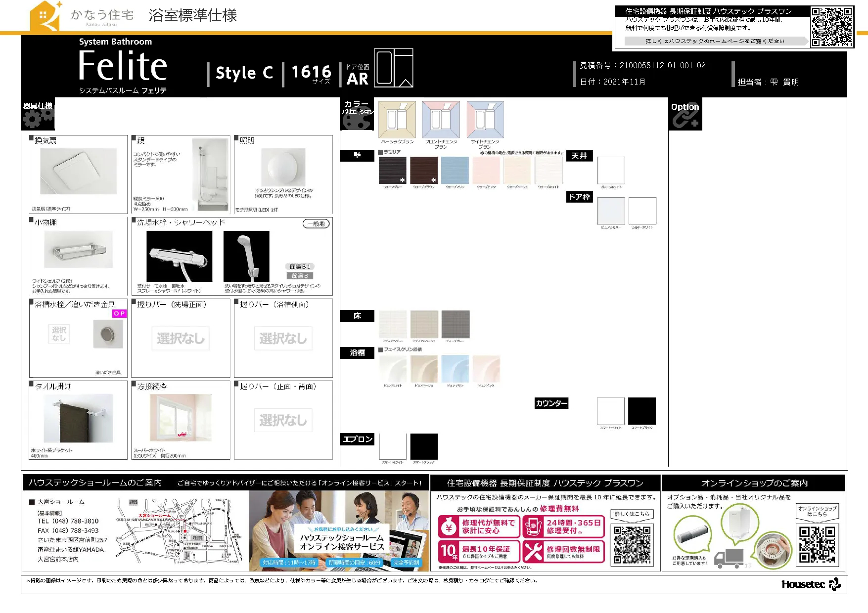Pick the ミディアムグレー floor swatch
The width and height of the screenshot is (868, 613).
click(393, 324)
